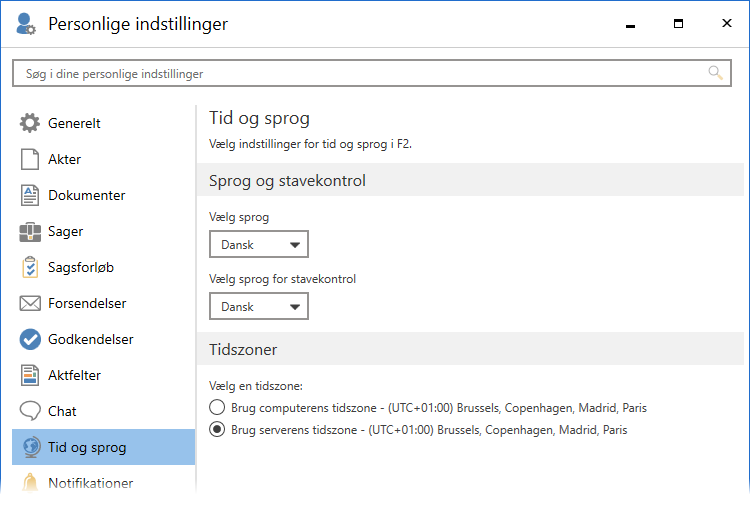Image resolution: width=750 pixels, height=523 pixels.
Task: Click the Chat speech bubble icon
Action: coord(30,412)
